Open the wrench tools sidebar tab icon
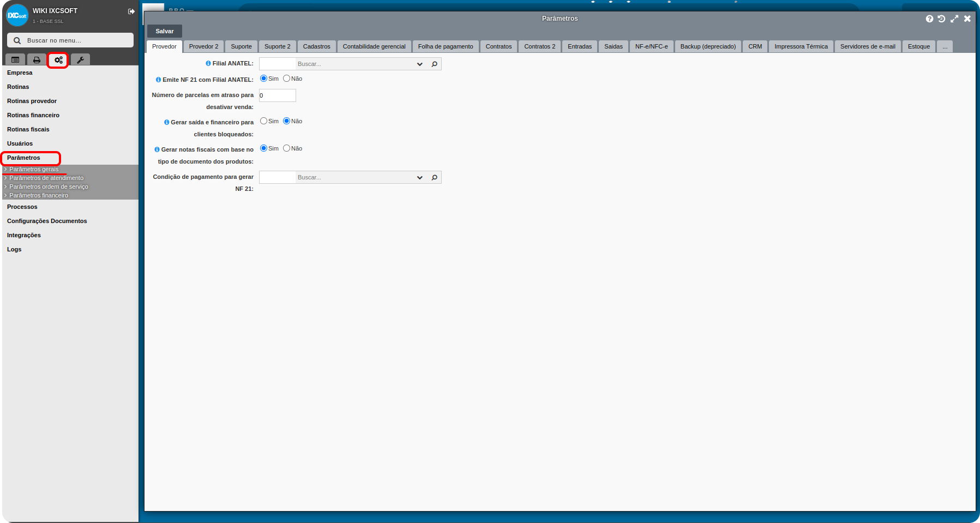Screen dimensions: 980x523 click(x=80, y=60)
